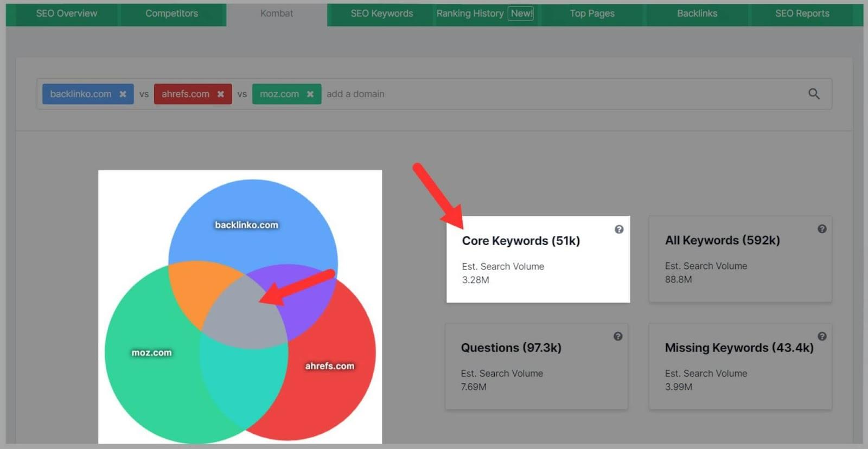This screenshot has height=449, width=868.
Task: Go to Ranking History tab
Action: (484, 14)
